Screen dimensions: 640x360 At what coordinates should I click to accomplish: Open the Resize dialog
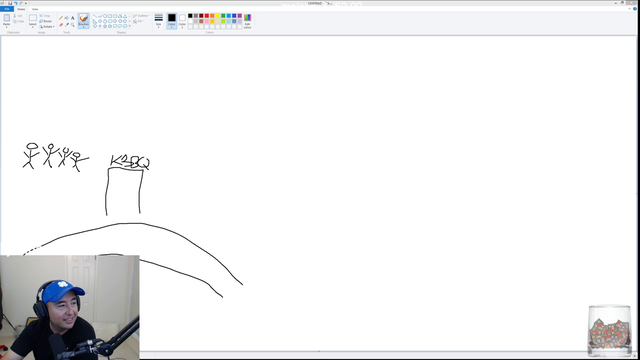tap(45, 21)
